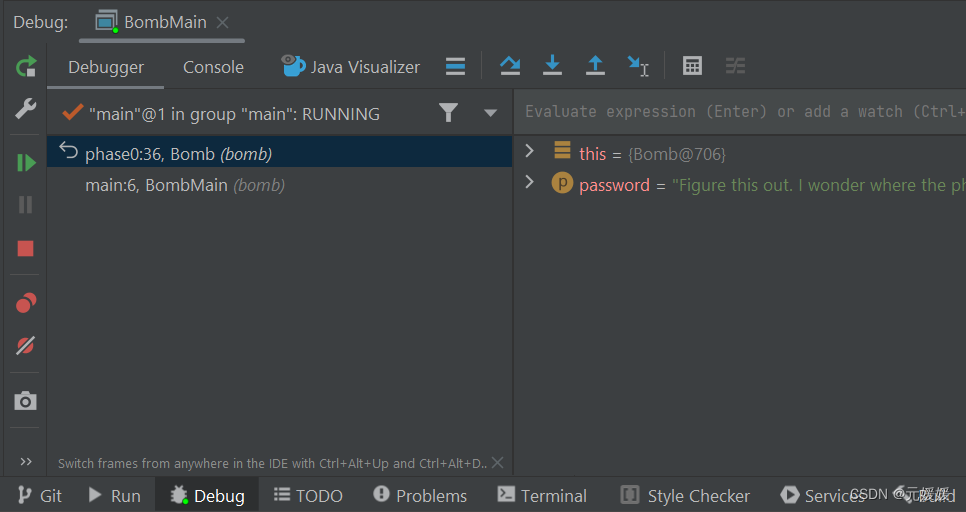
Task: Expand the password variable node
Action: pos(529,182)
